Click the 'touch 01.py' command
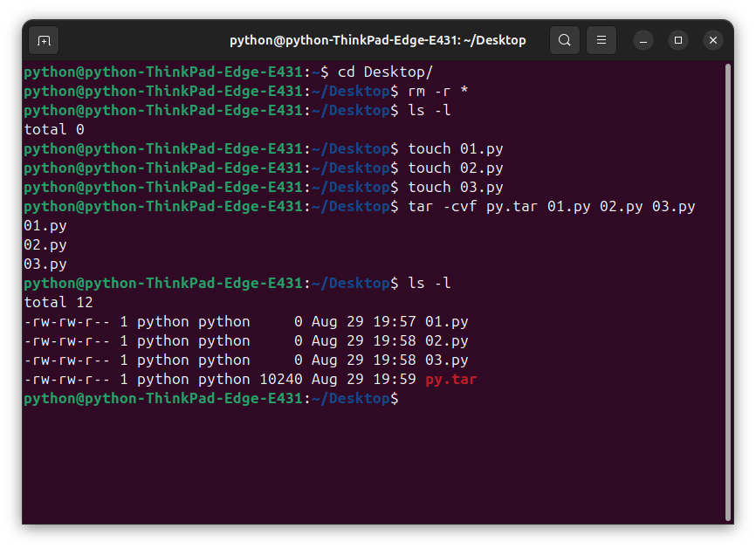 [456, 149]
